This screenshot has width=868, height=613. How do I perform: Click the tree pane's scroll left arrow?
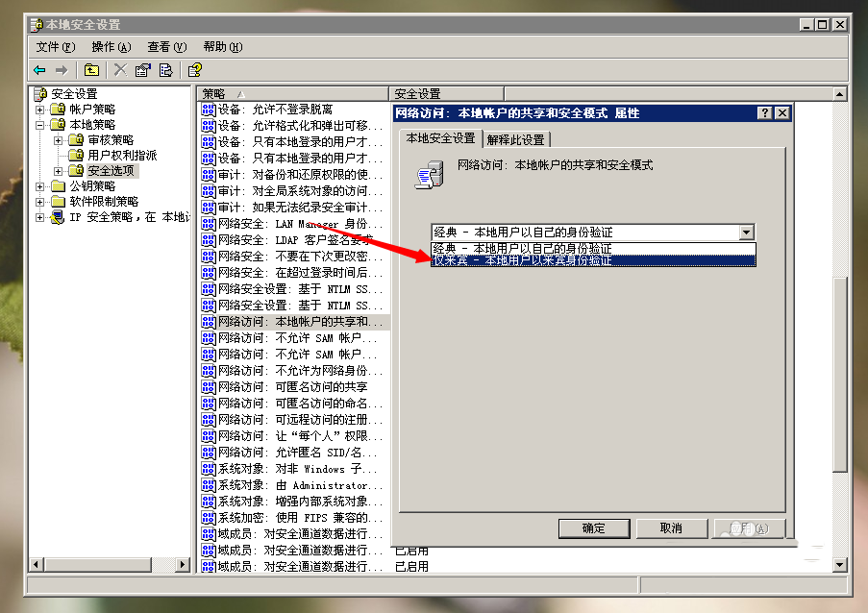(37, 564)
